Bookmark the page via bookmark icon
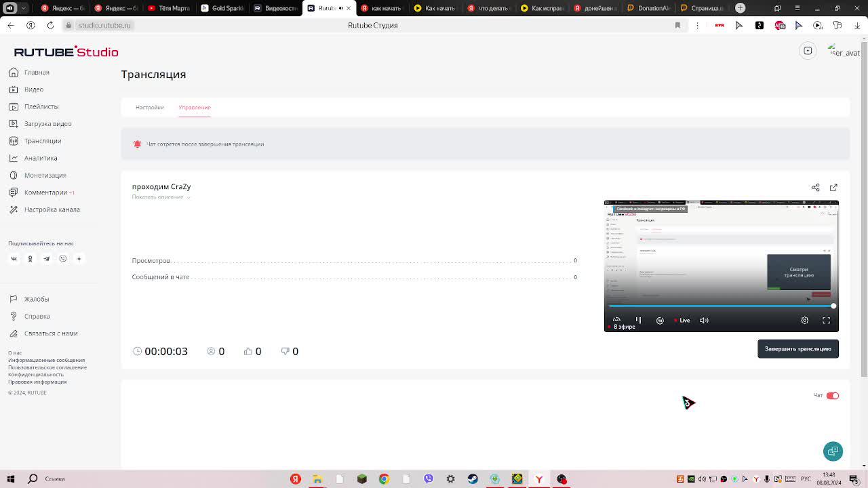 click(x=677, y=25)
